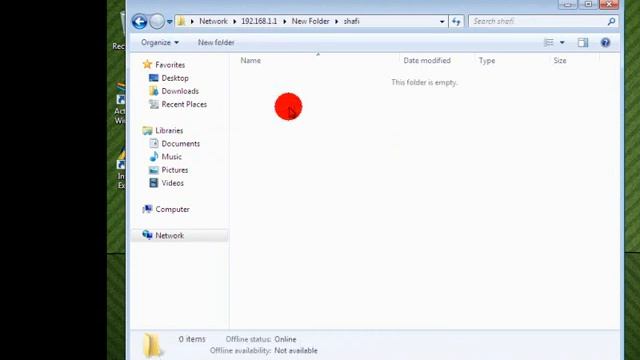Sort by the Date modified column header
This screenshot has height=360, width=640.
tap(427, 60)
